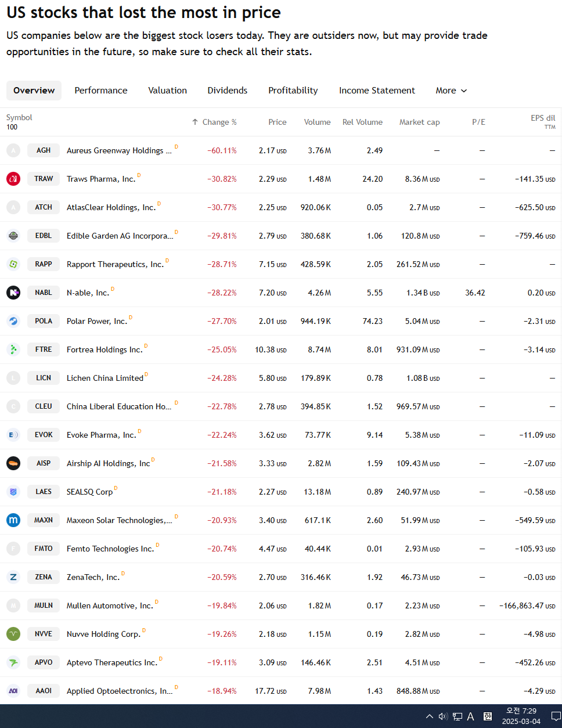The height and width of the screenshot is (728, 562).
Task: Click the Fortrea Holdings logo icon
Action: pos(13,349)
